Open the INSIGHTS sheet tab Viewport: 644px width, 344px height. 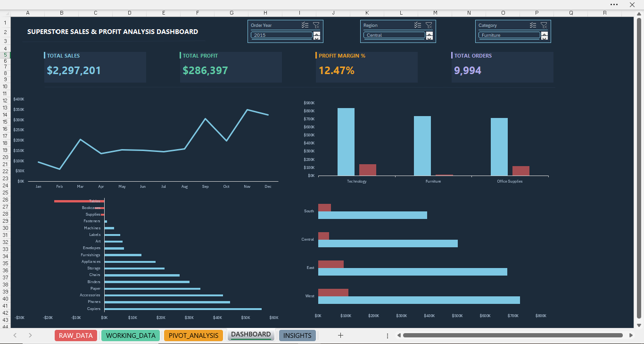[297, 336]
